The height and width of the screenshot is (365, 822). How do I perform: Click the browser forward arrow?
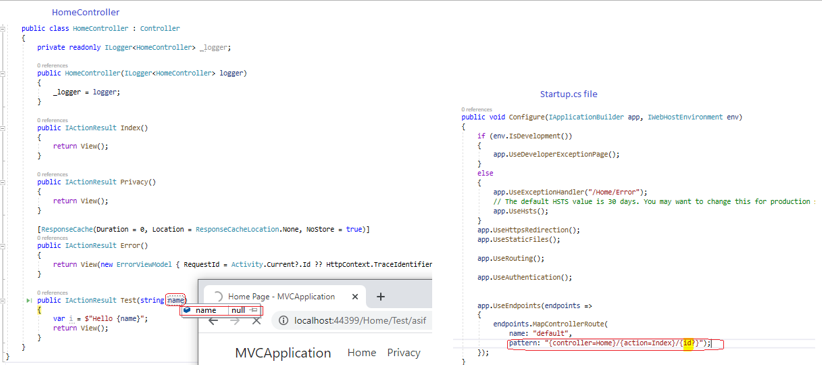coord(234,320)
